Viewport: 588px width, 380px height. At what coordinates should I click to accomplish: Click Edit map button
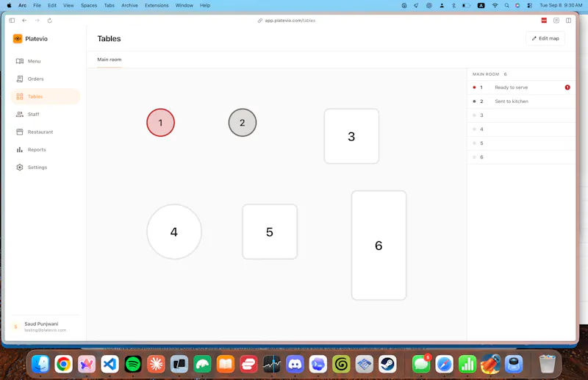(545, 38)
